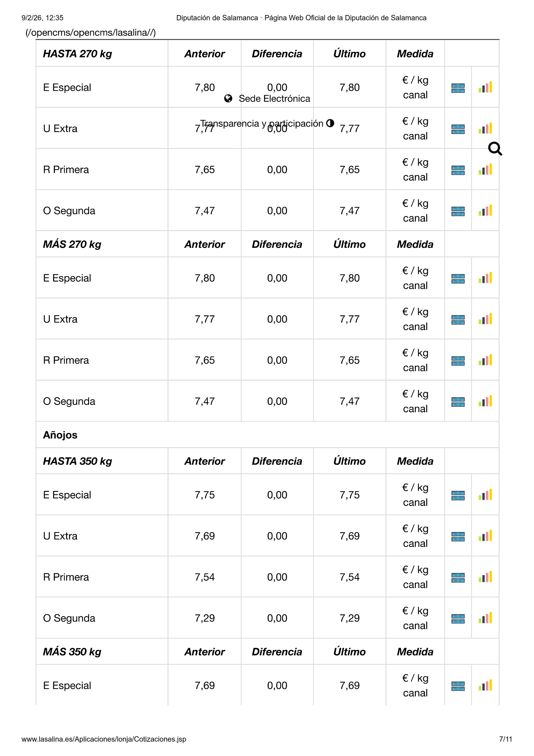This screenshot has width=534, height=756.
Task: Show chart icon for MÁS 270 kg U Extra
Action: (x=485, y=319)
